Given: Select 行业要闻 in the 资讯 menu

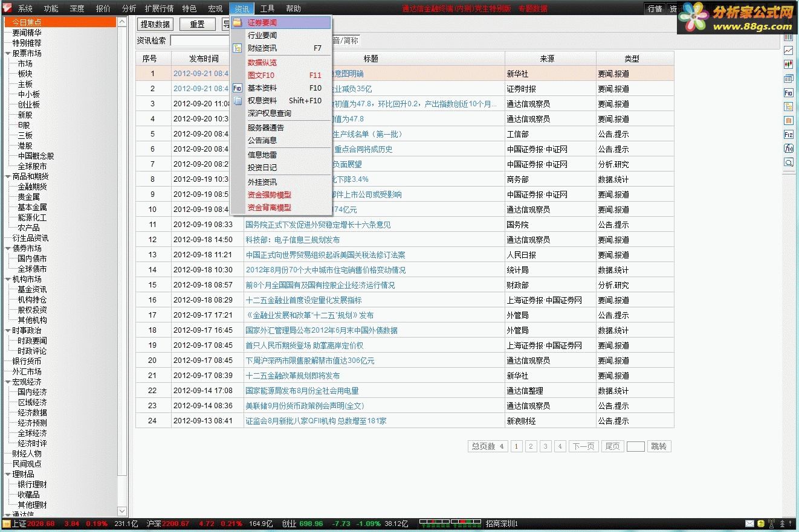Looking at the screenshot, I should 280,36.
